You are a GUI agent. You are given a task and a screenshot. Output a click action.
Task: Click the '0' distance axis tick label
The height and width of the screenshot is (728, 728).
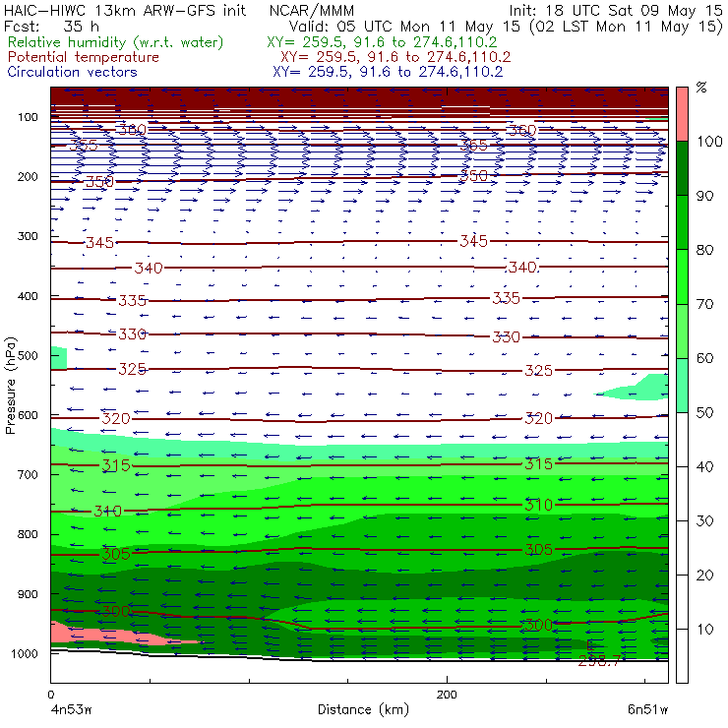click(50, 695)
